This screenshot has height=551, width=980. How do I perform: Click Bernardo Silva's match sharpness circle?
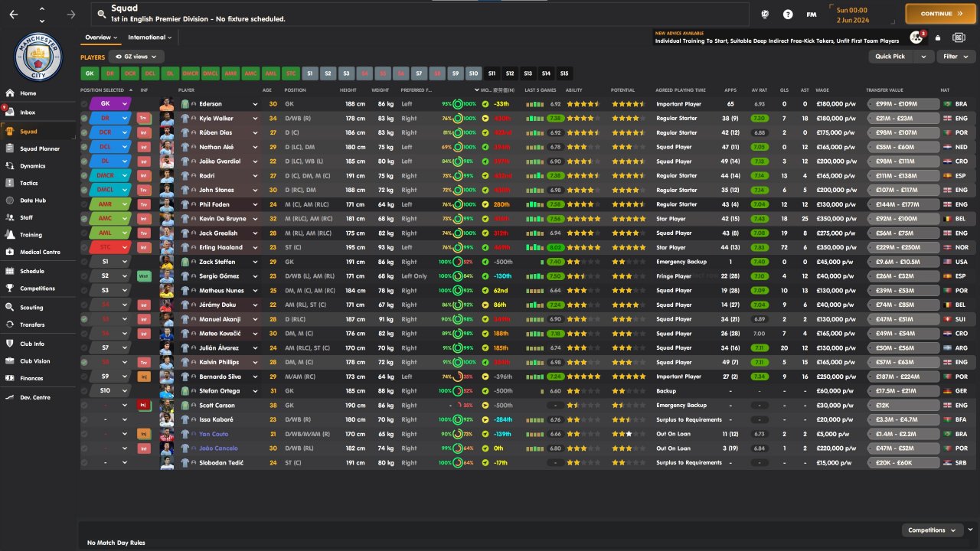pos(458,377)
